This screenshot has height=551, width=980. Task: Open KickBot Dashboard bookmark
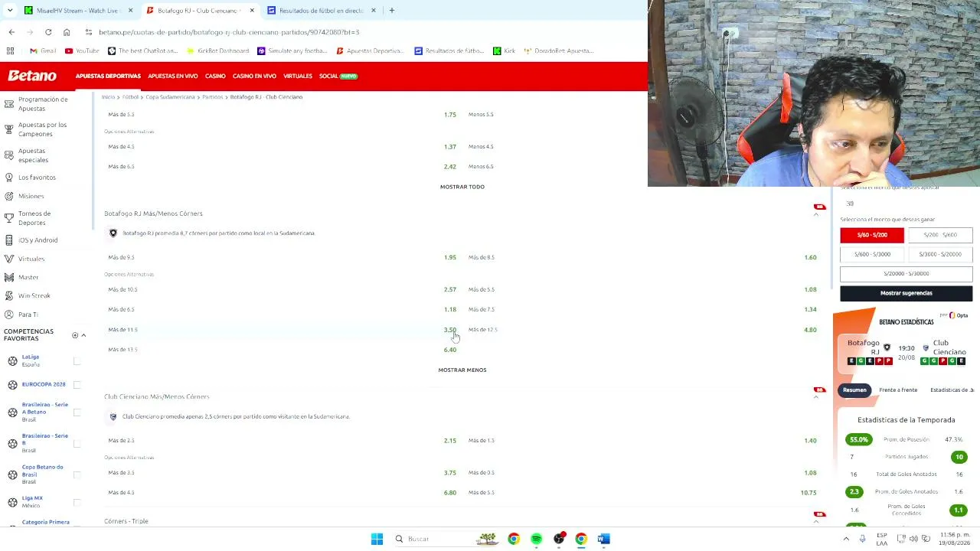[x=217, y=51]
